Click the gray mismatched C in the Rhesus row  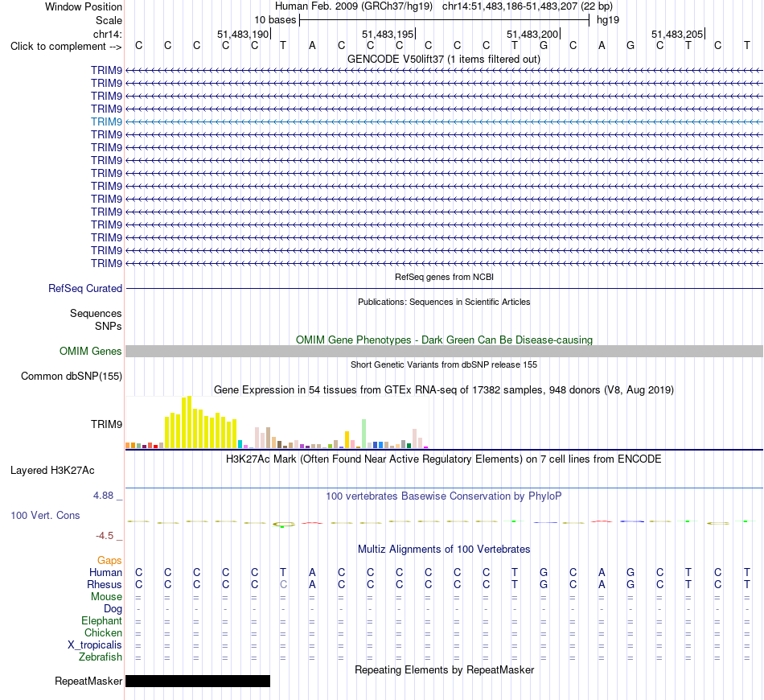point(283,584)
